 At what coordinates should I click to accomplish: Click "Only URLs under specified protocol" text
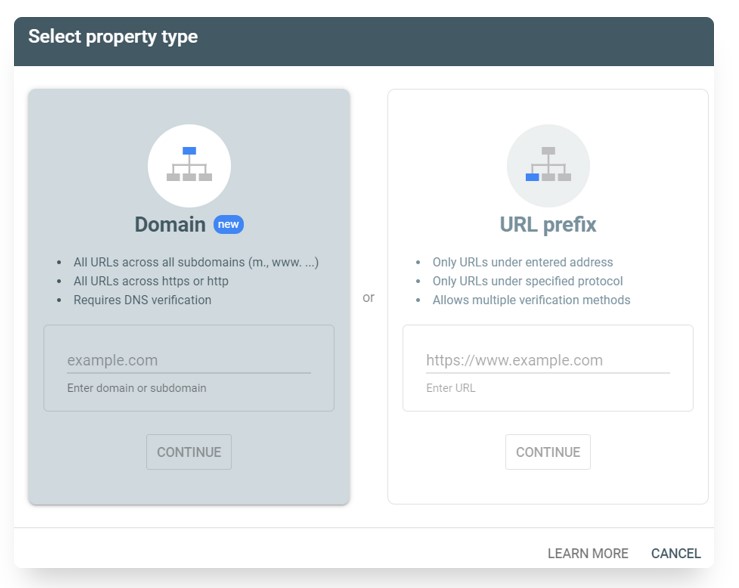(x=527, y=281)
